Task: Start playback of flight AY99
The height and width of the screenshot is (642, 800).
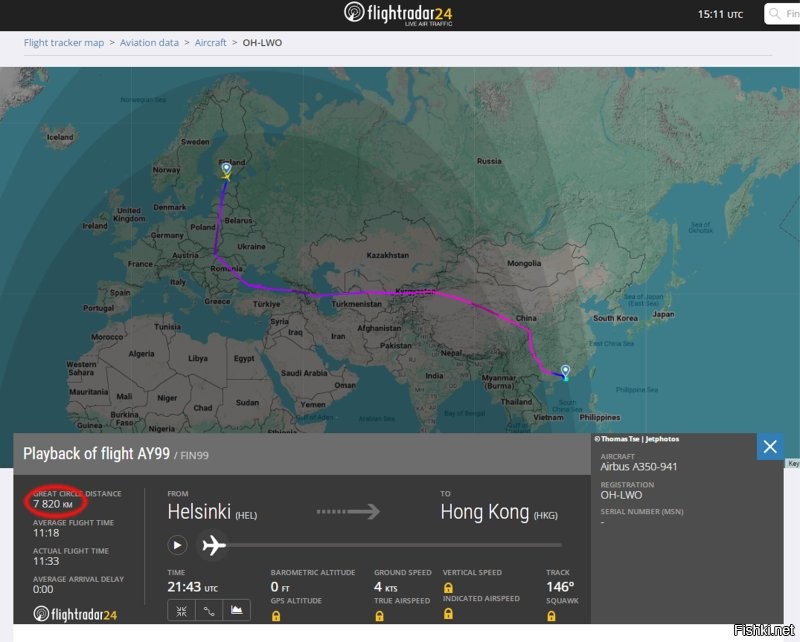Action: click(177, 545)
